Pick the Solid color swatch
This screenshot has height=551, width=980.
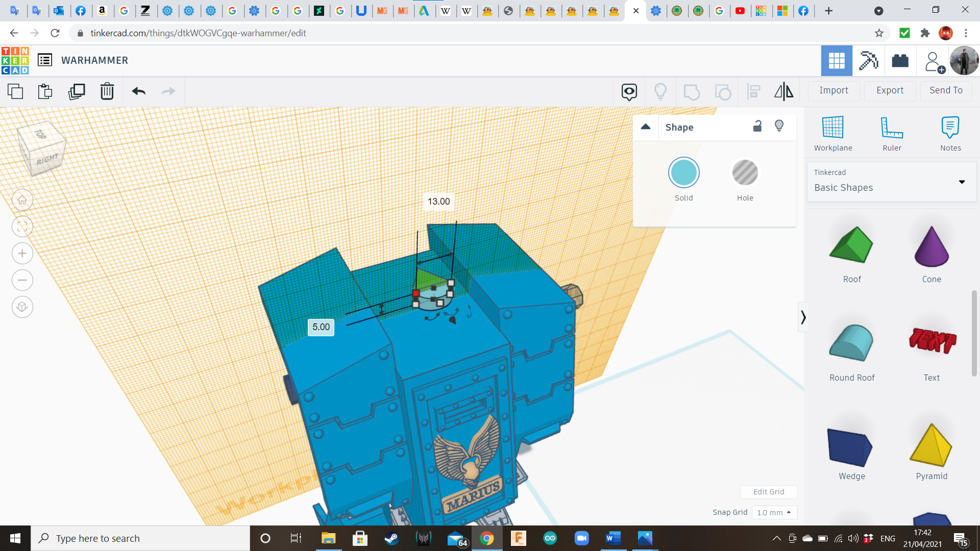pos(683,173)
